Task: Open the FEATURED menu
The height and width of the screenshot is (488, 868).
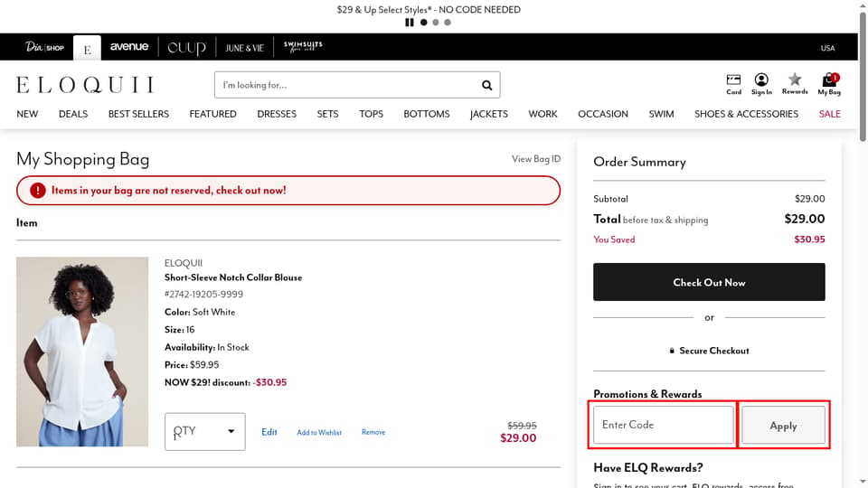Action: (212, 114)
